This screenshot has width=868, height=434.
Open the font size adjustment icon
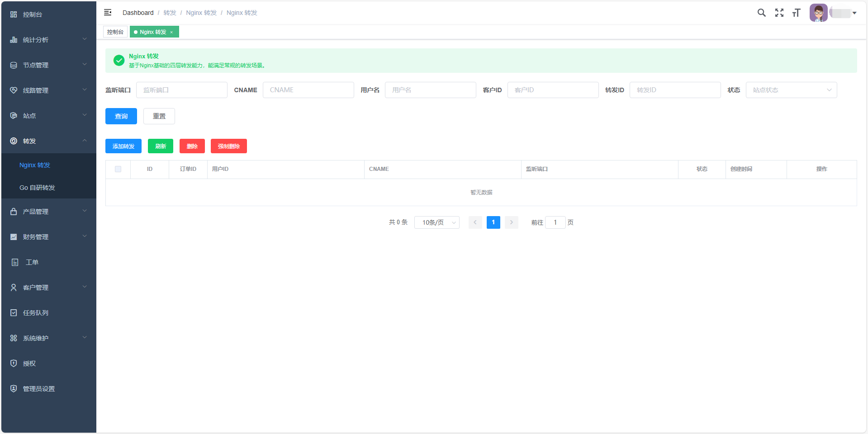[x=796, y=13]
